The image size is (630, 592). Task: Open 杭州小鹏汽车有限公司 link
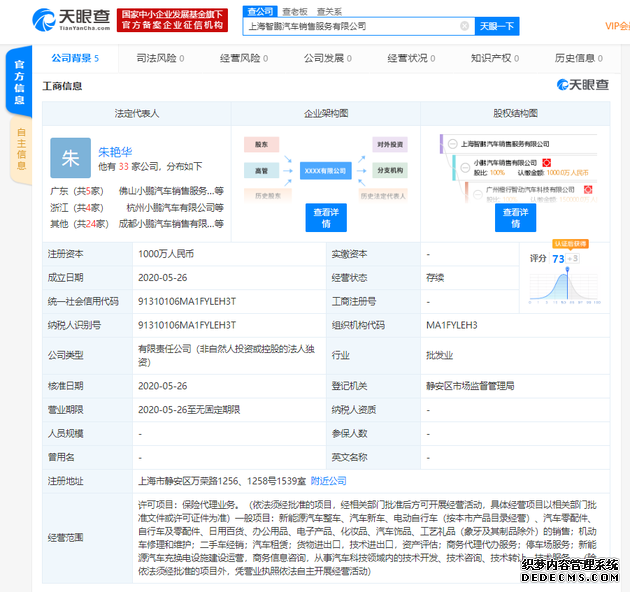[x=175, y=207]
